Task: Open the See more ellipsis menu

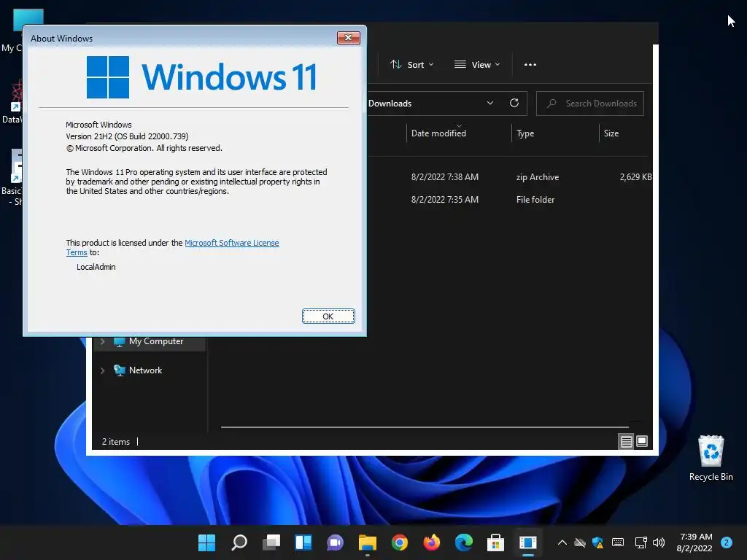Action: [x=530, y=65]
